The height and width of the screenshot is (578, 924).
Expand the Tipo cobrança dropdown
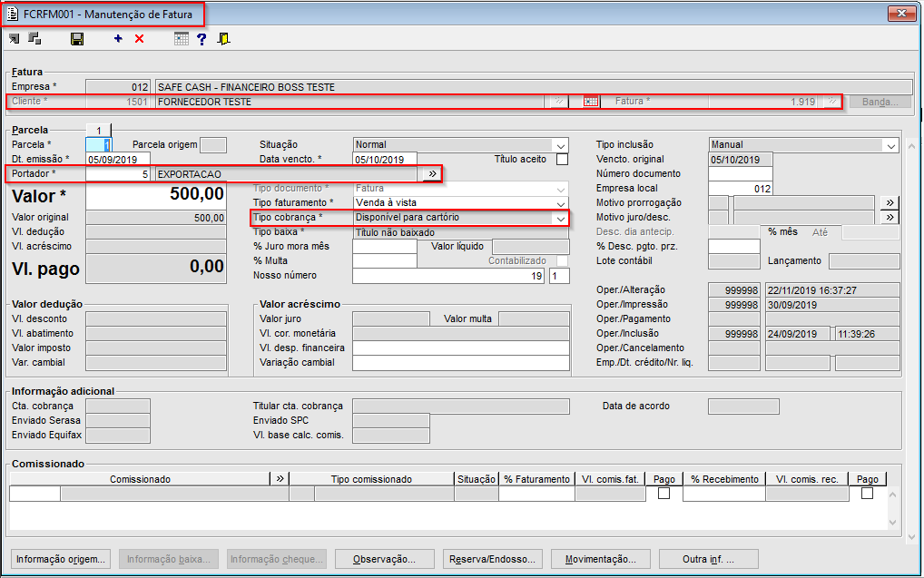pyautogui.click(x=560, y=218)
